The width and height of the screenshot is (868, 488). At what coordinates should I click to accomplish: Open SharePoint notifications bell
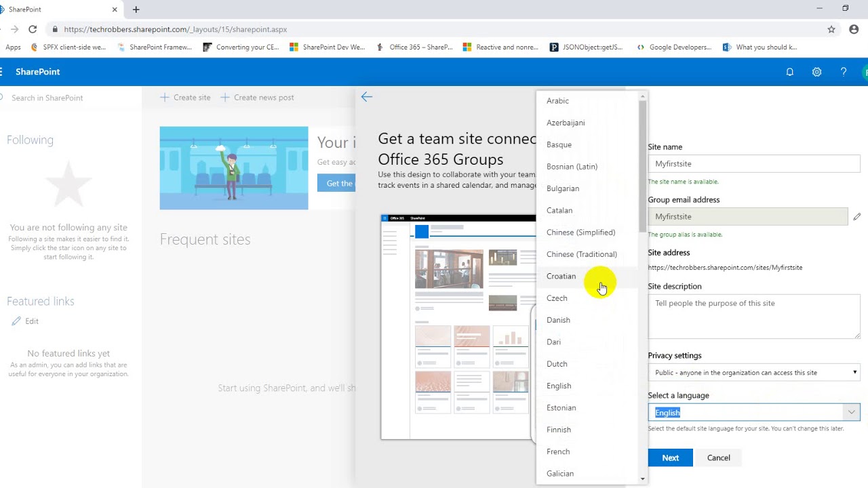pos(790,72)
